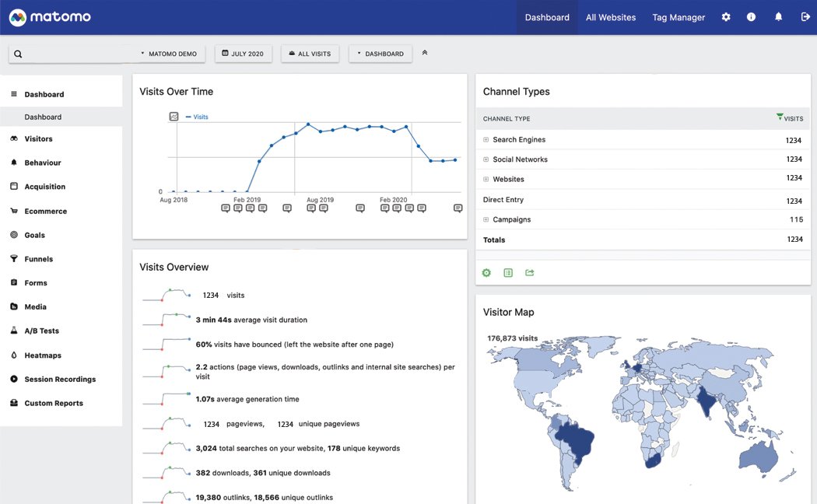Click the sparkline next to downloads
The width and height of the screenshot is (817, 504).
point(167,473)
